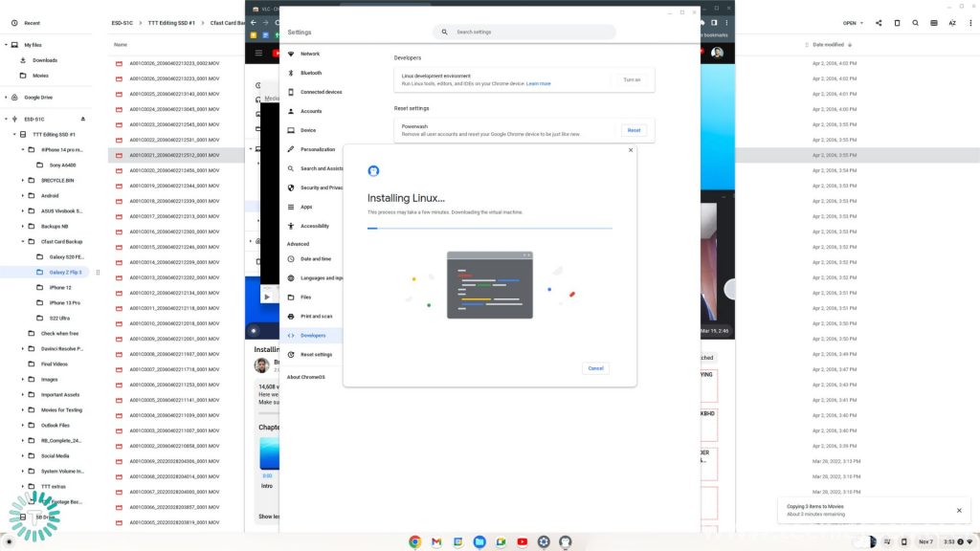This screenshot has height=551, width=980.
Task: Select Connected devices in Settings
Action: [x=321, y=92]
